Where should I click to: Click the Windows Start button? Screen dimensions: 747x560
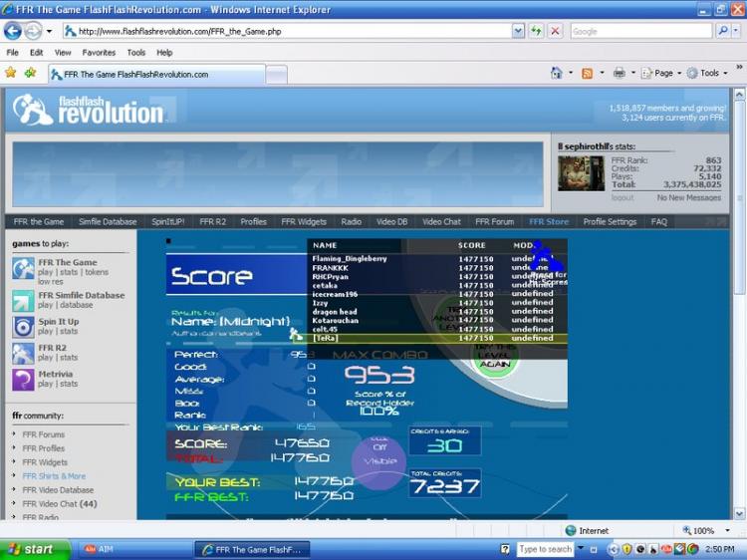pos(35,549)
